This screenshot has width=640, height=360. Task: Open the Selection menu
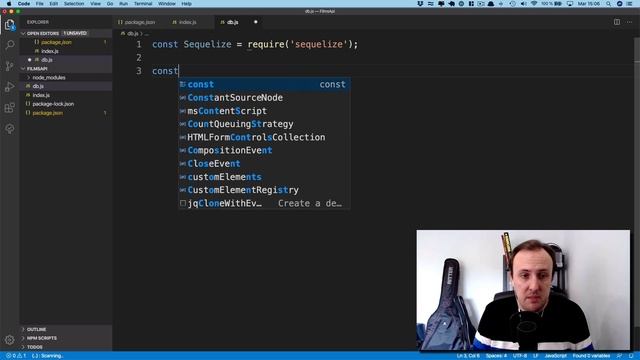click(x=74, y=4)
